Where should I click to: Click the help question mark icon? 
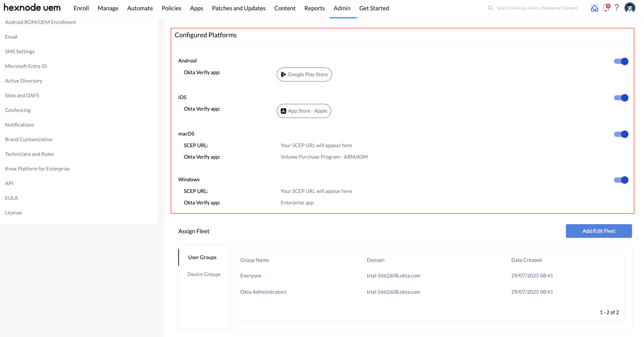(x=617, y=8)
